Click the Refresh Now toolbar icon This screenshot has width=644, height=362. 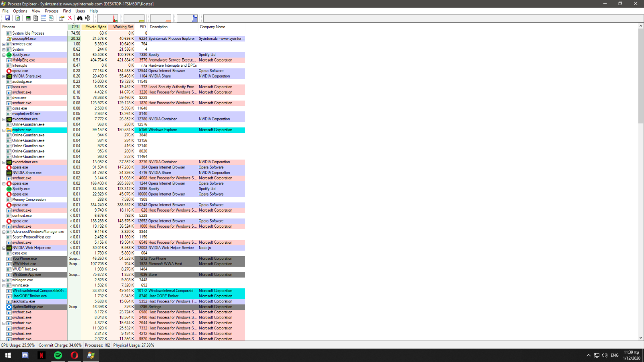point(17,18)
